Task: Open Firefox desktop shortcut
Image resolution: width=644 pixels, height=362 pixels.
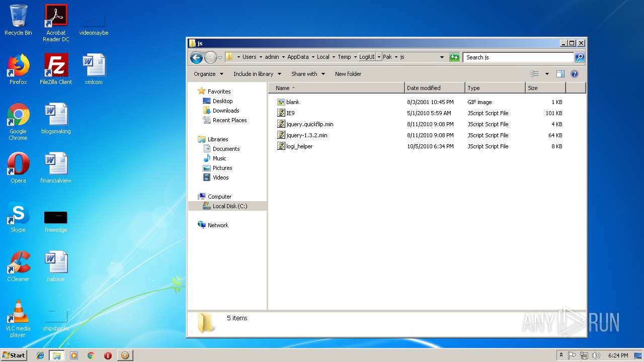Action: [x=18, y=69]
